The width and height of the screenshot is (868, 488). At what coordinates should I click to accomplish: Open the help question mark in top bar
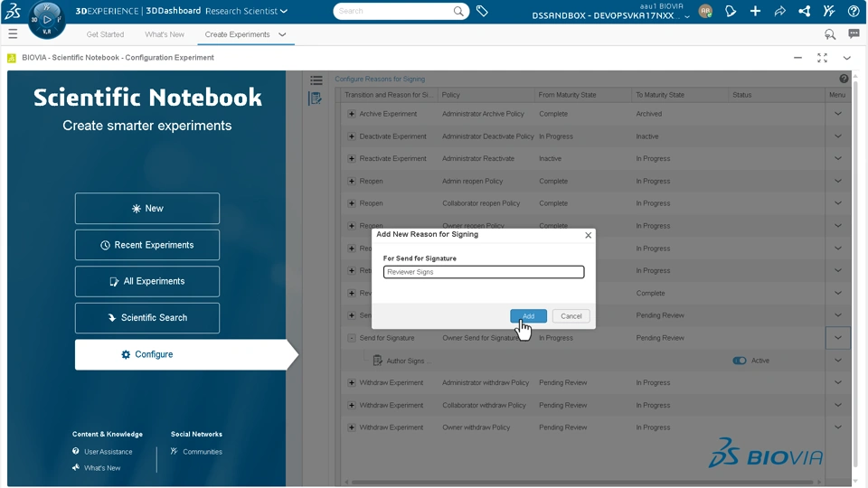854,11
